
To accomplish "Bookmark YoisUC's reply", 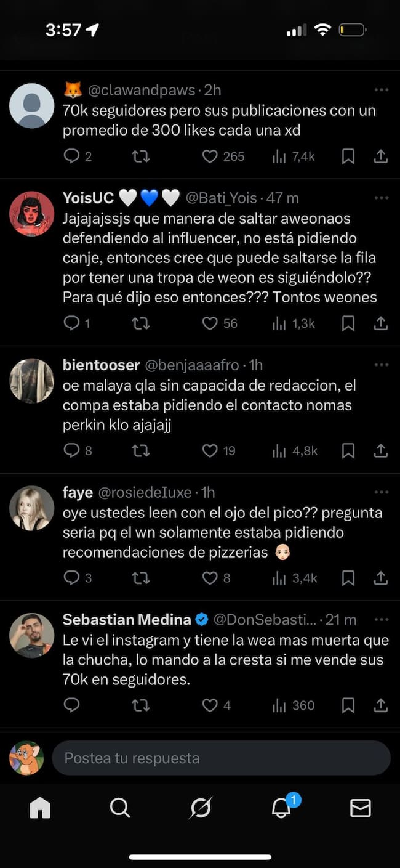I will point(348,323).
